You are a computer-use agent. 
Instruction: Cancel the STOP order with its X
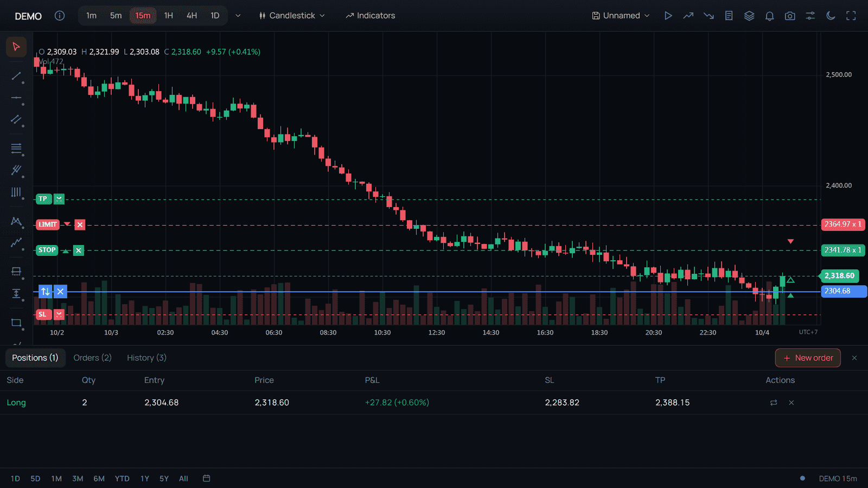79,251
